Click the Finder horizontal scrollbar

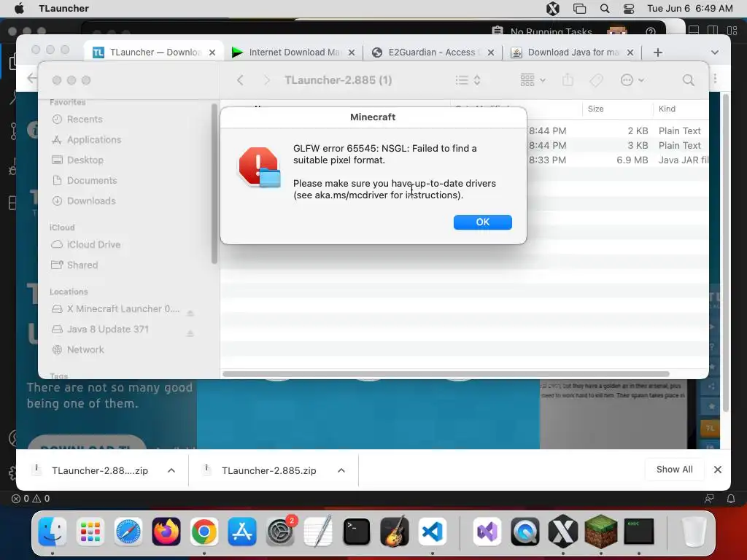click(446, 374)
